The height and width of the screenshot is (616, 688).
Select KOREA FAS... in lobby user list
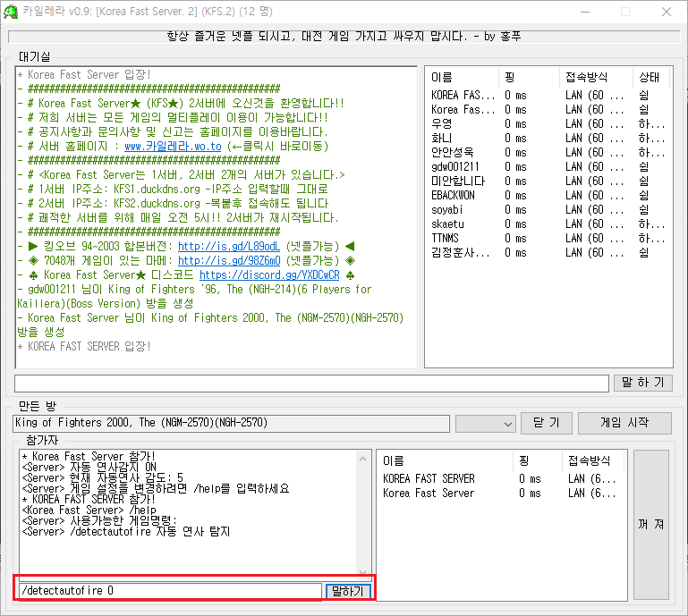point(463,95)
